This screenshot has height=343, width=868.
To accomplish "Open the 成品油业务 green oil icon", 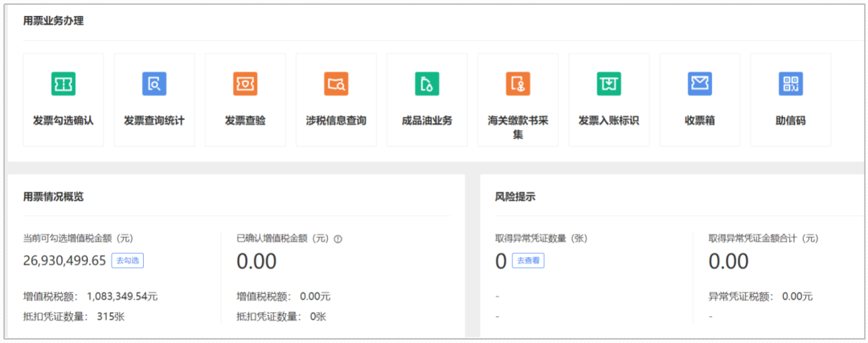I will point(428,84).
